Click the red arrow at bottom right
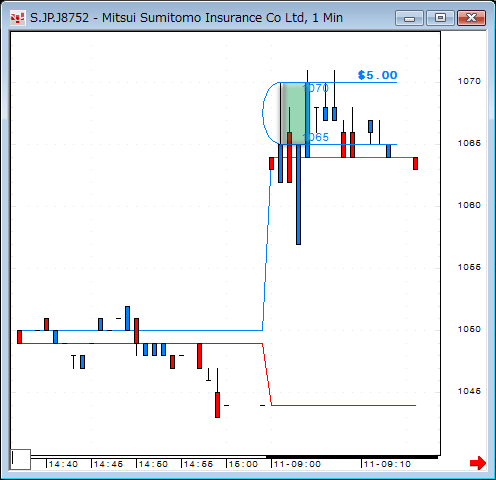The image size is (496, 480). pyautogui.click(x=478, y=463)
